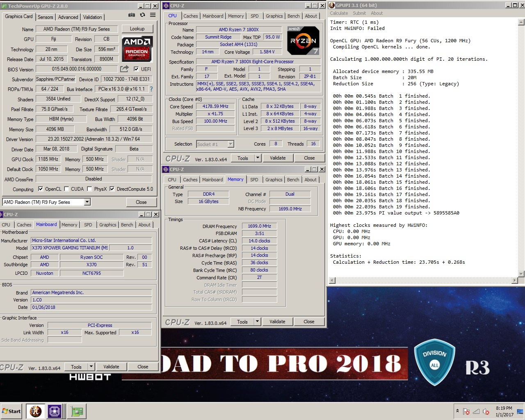Open the GPUPI About menu

coord(377,13)
